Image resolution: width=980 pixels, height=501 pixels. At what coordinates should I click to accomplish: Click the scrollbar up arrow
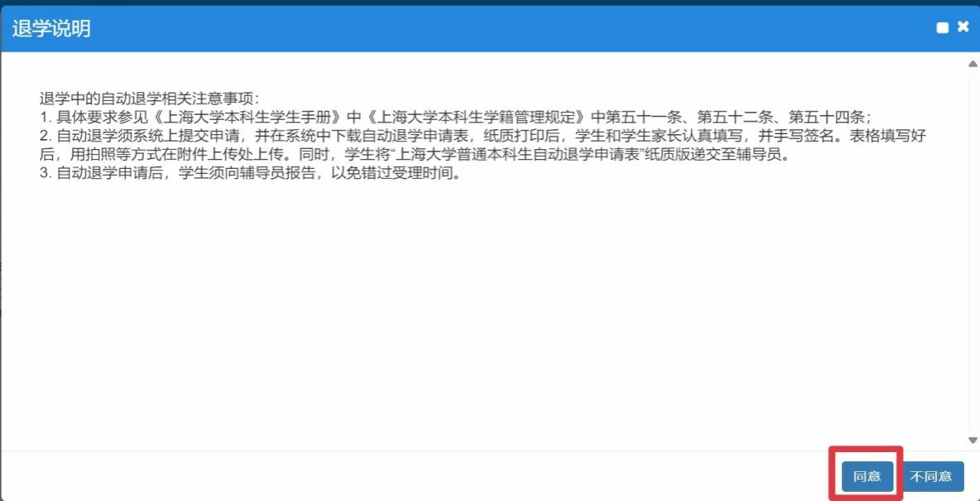972,63
